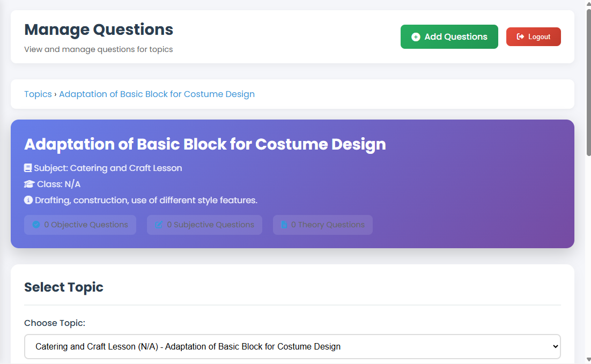
Task: Expand the topic list using the dropdown arrow
Action: click(555, 347)
